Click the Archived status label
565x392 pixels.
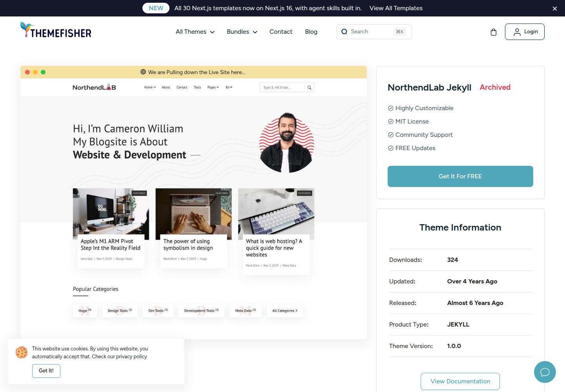click(x=495, y=87)
